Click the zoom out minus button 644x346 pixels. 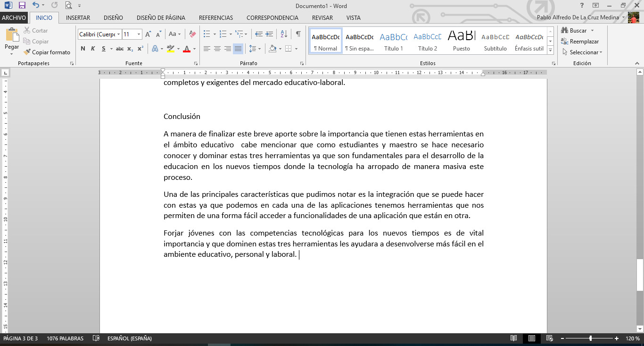[x=562, y=338]
